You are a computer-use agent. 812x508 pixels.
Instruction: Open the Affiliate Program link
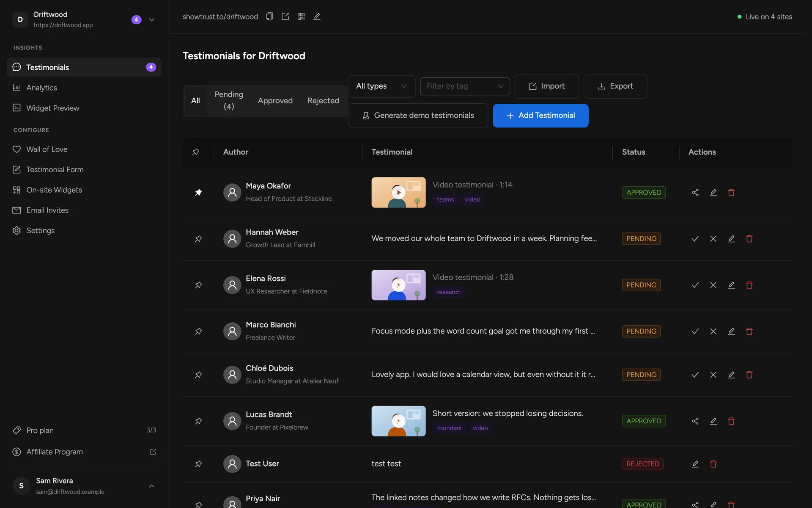coord(84,452)
